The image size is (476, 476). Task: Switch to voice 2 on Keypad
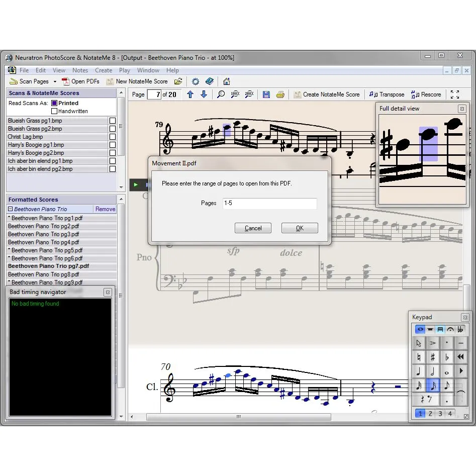coord(430,414)
